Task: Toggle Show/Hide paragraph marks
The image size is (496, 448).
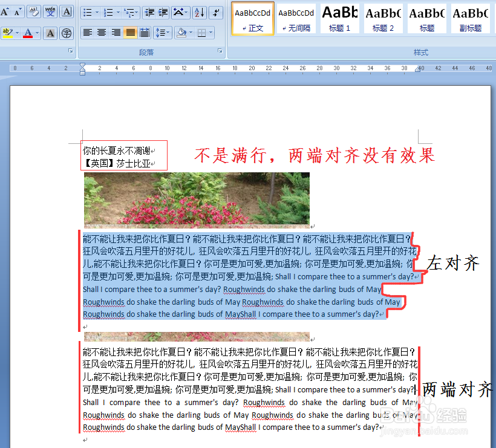Action: (217, 12)
